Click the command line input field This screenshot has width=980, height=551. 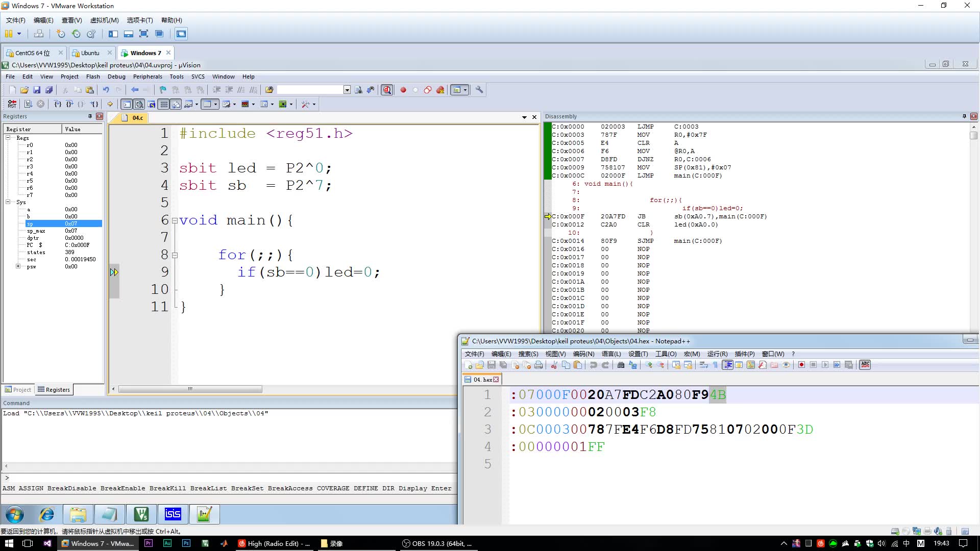click(x=232, y=478)
